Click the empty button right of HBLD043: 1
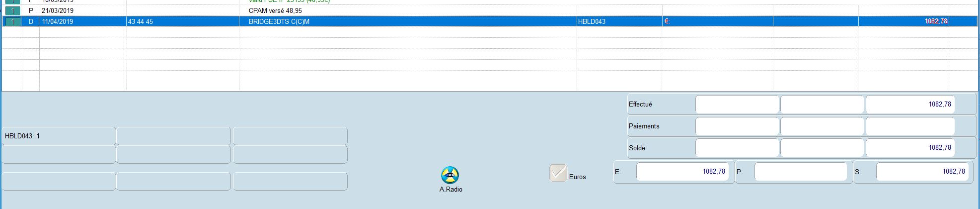The image size is (980, 209). [x=173, y=136]
